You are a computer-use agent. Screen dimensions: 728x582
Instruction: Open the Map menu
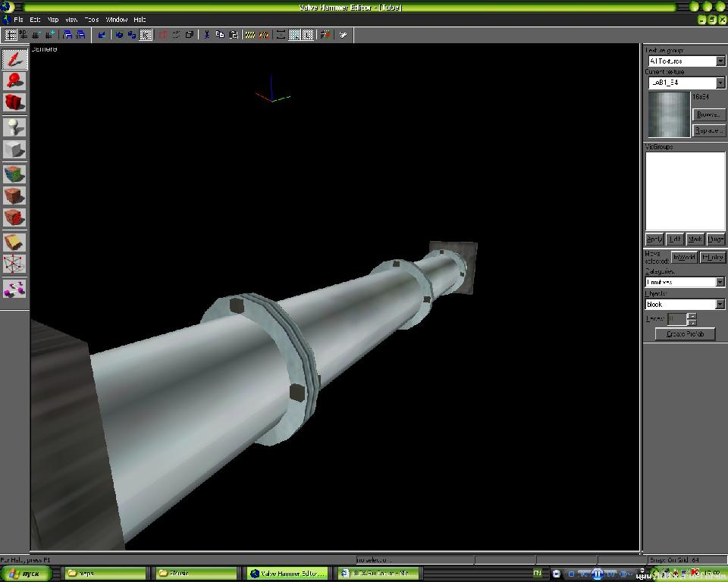(x=53, y=20)
